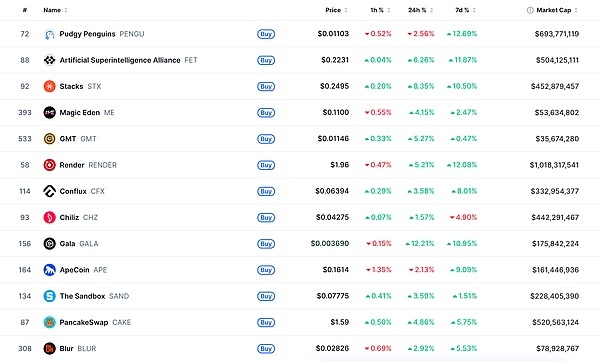600x361 pixels.
Task: Click Buy button for ApeCoin
Action: pyautogui.click(x=266, y=270)
